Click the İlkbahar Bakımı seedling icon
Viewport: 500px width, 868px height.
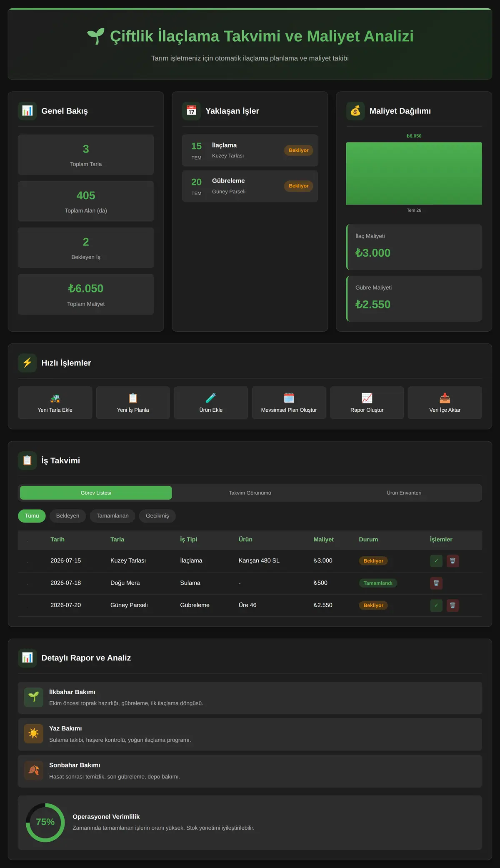[34, 697]
